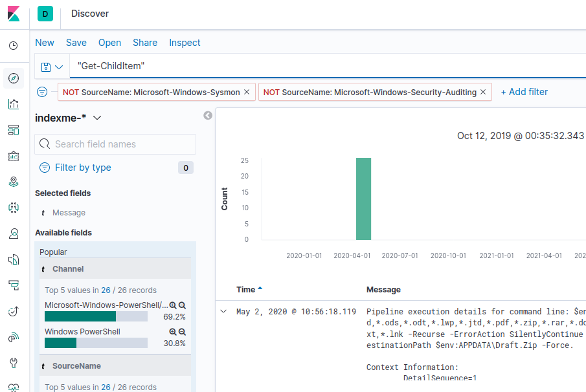Filter for Windows PowerShell channel value
This screenshot has height=392, width=586.
(x=173, y=332)
